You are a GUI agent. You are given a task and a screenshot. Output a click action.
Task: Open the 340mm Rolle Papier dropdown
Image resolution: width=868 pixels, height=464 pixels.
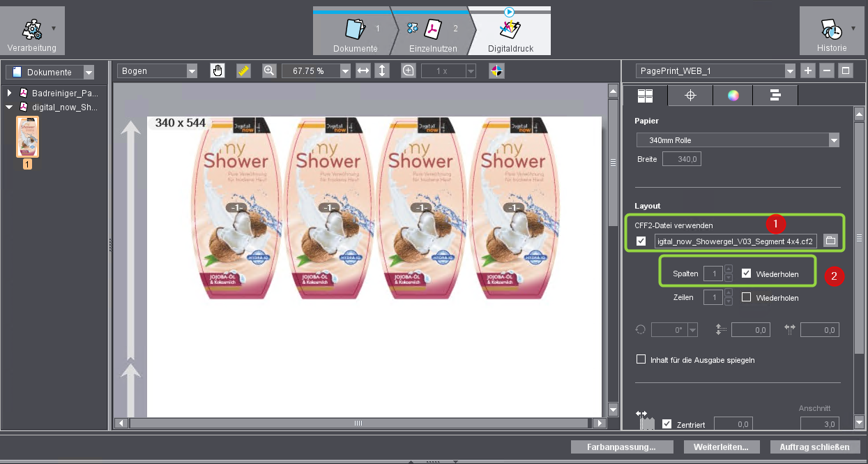coord(833,140)
